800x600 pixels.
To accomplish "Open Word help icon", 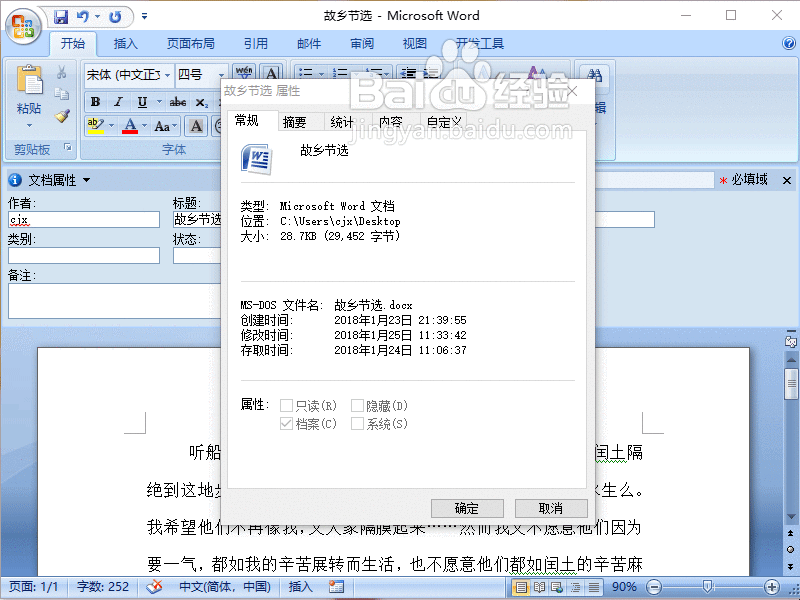I will 789,43.
